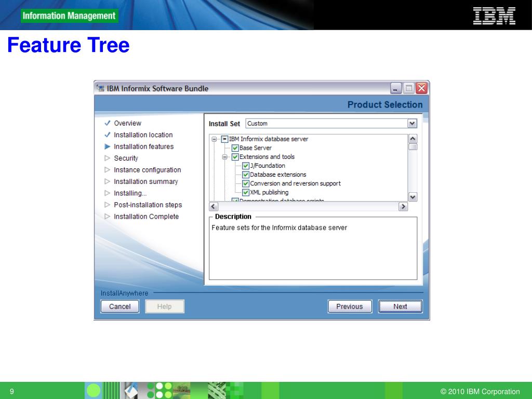Viewport: 532px width, 399px height.
Task: Click the Help button
Action: tap(165, 307)
